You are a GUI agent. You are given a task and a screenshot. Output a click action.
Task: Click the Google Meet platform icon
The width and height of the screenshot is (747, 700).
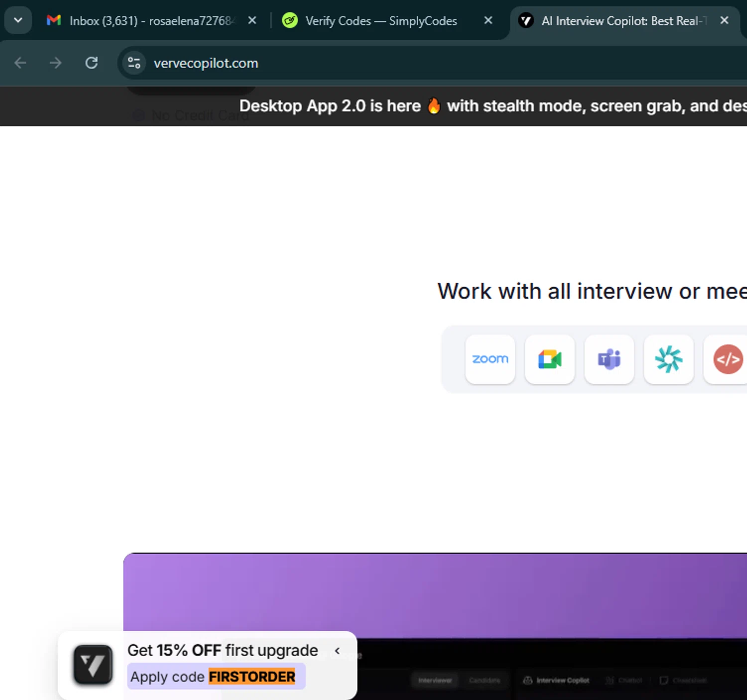(550, 359)
